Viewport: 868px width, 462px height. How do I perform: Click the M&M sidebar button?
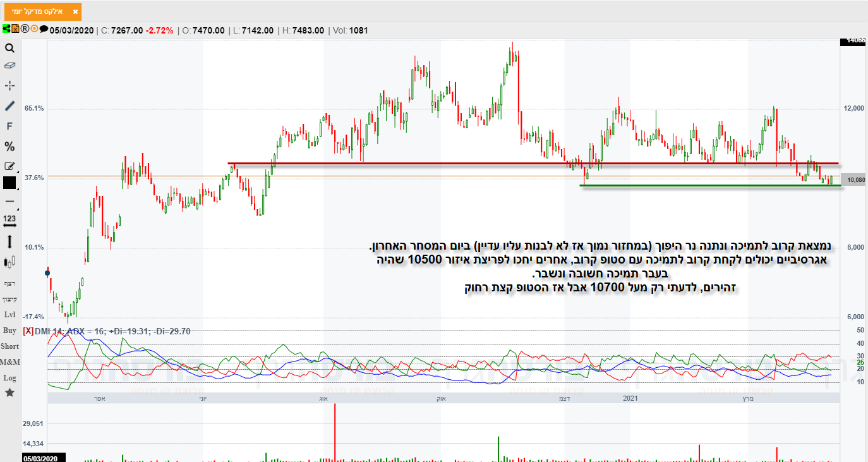coord(9,362)
